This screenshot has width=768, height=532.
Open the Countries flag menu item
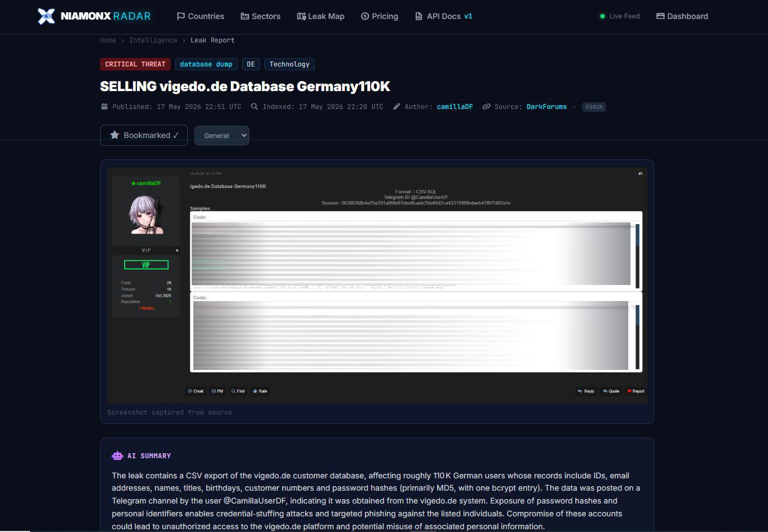pyautogui.click(x=200, y=16)
